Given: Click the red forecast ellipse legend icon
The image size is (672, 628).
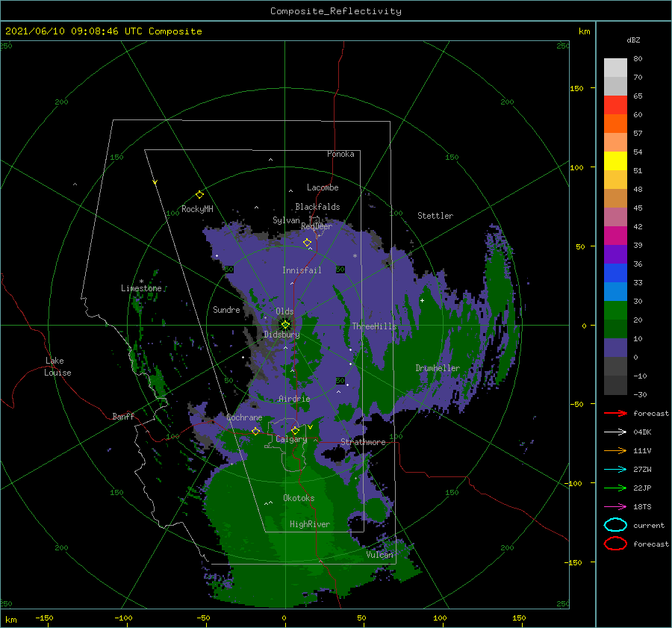Looking at the screenshot, I should pyautogui.click(x=615, y=544).
